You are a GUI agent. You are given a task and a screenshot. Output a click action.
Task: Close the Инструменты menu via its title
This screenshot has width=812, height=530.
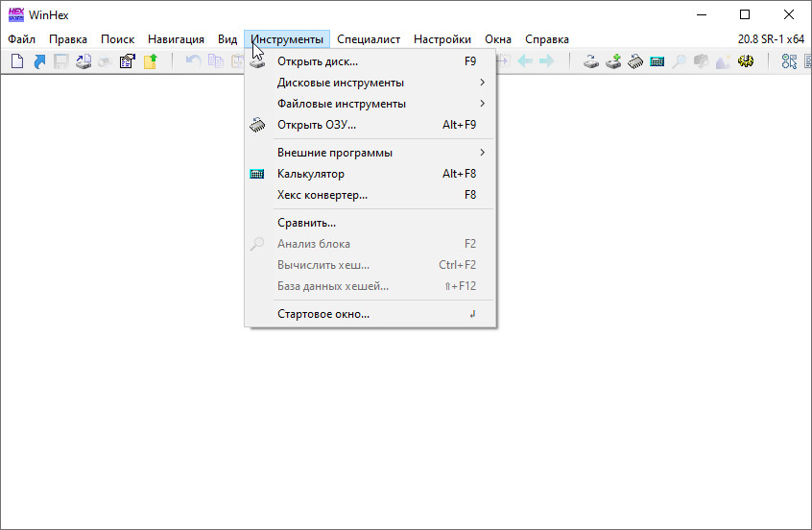(287, 39)
